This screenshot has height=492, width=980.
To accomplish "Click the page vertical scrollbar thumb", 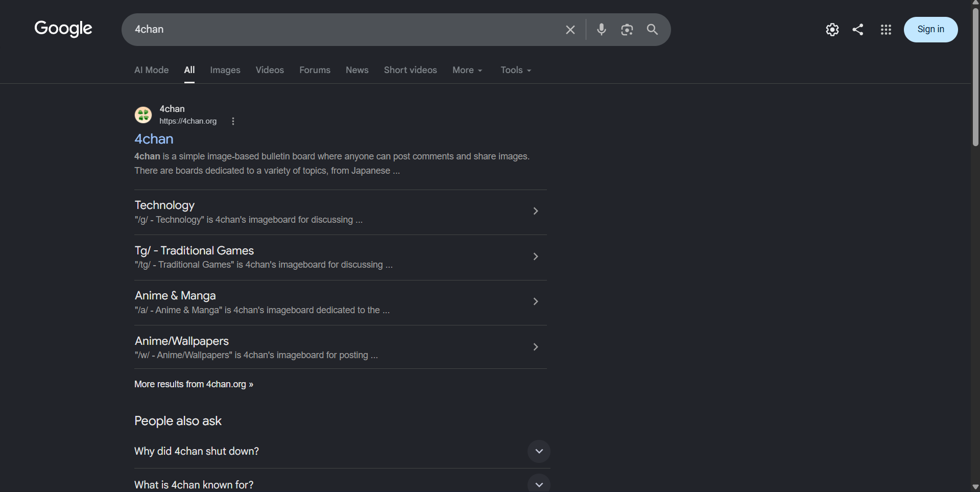I will coord(975,77).
